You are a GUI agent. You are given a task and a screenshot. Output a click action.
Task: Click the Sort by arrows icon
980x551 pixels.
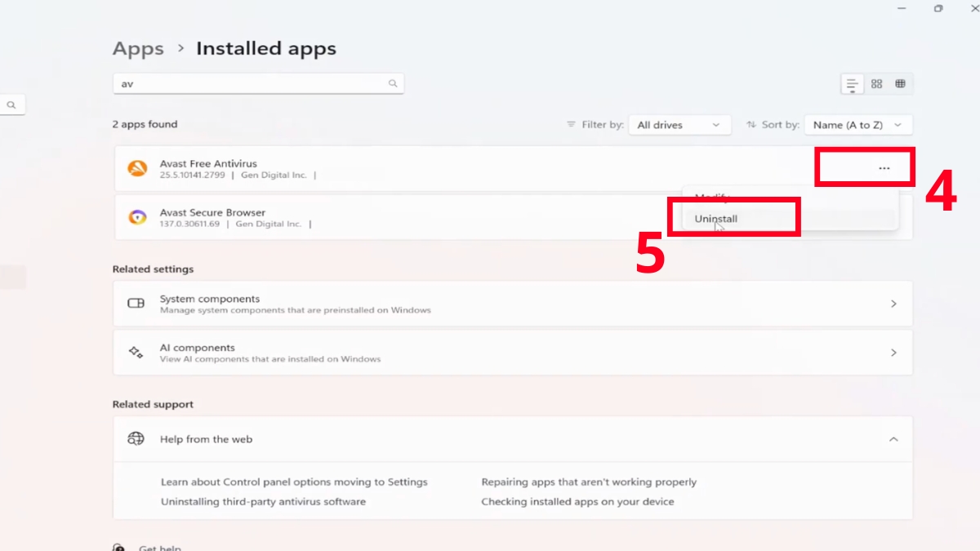[x=751, y=125]
